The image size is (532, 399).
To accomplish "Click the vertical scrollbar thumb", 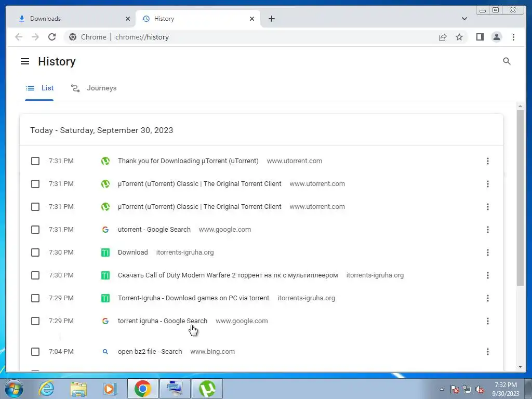I will (520, 197).
